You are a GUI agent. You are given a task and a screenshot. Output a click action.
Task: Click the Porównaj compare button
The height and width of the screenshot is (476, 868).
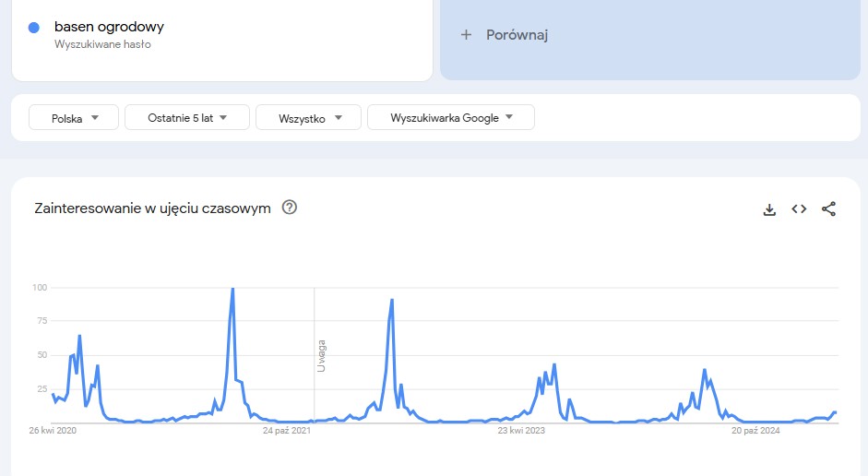click(650, 35)
